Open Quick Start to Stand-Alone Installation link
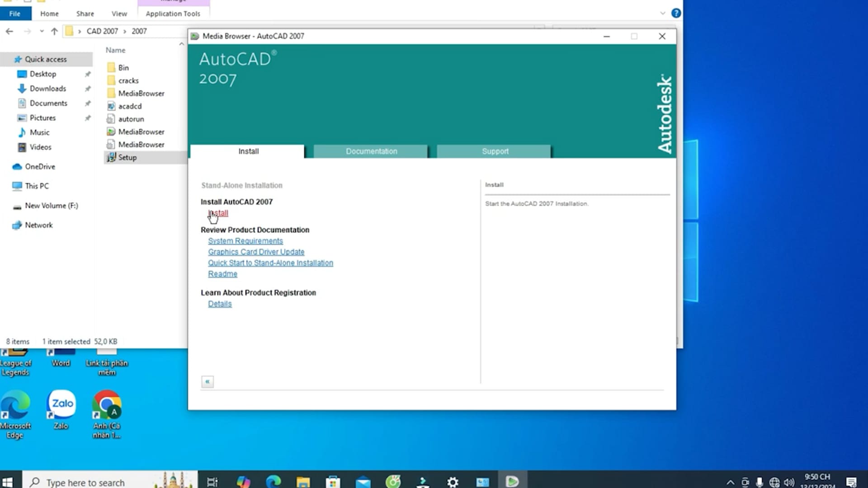The width and height of the screenshot is (868, 488). [270, 263]
